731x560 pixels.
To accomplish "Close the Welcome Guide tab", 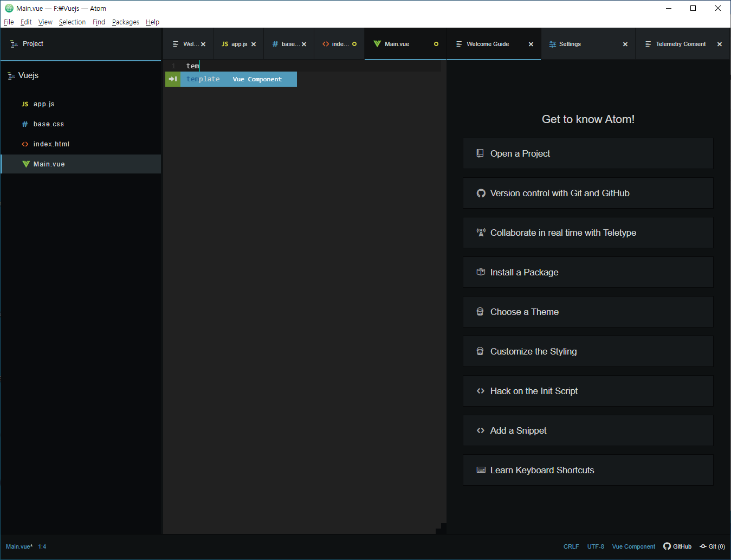I will (531, 44).
